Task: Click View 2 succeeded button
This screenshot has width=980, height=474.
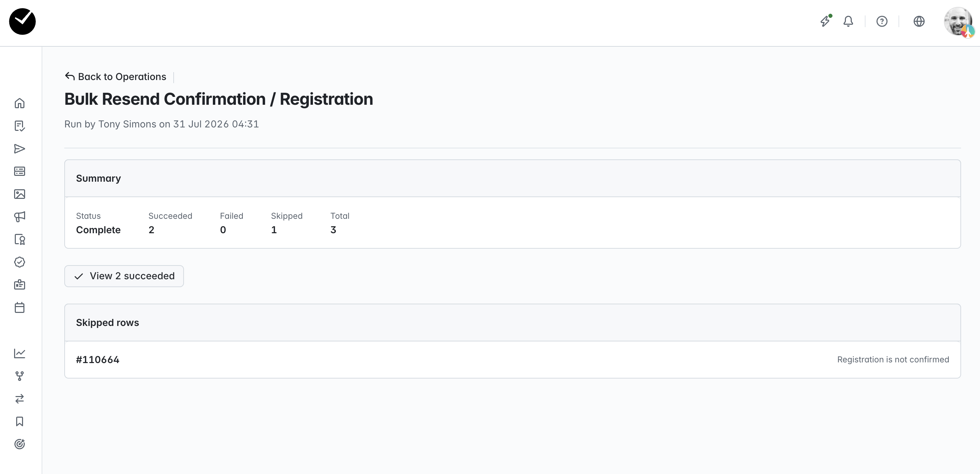Action: click(124, 276)
